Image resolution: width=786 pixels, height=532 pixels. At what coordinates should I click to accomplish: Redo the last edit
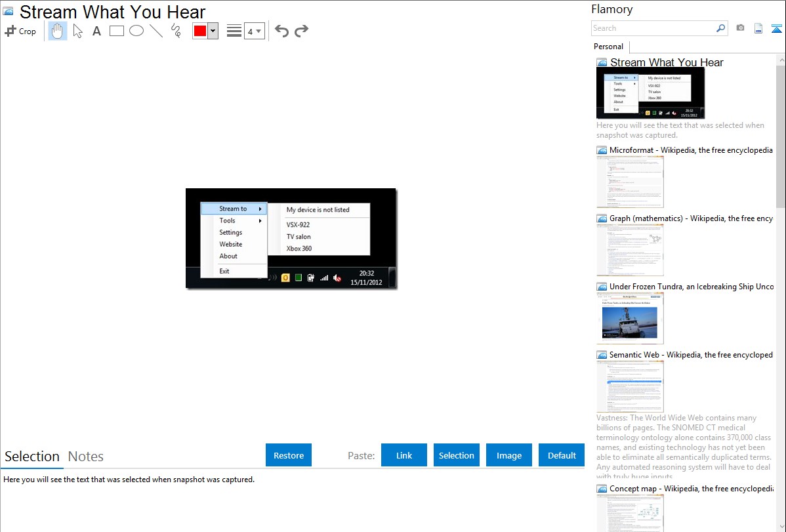pos(301,31)
